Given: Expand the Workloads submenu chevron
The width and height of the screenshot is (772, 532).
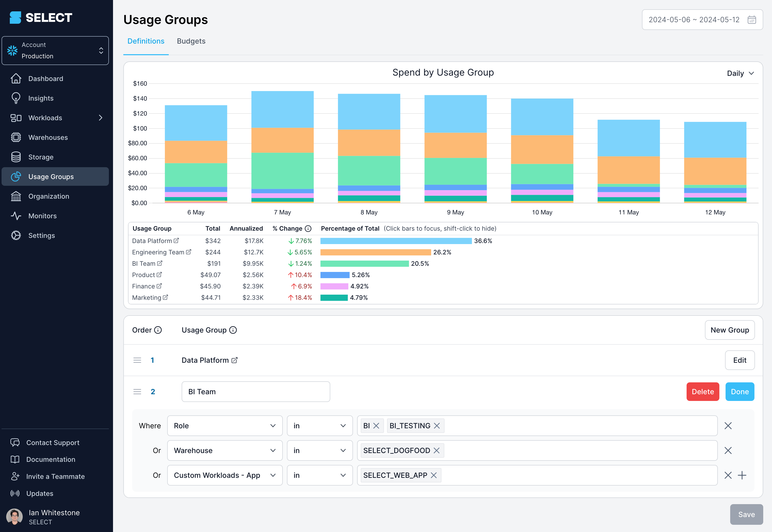Looking at the screenshot, I should click(x=101, y=118).
